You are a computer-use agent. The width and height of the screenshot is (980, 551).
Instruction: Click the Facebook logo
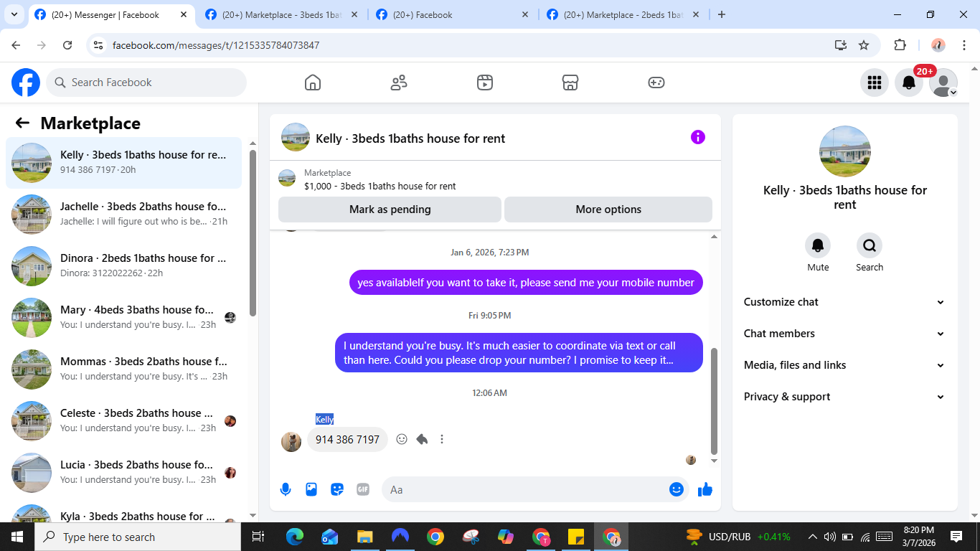[x=26, y=83]
